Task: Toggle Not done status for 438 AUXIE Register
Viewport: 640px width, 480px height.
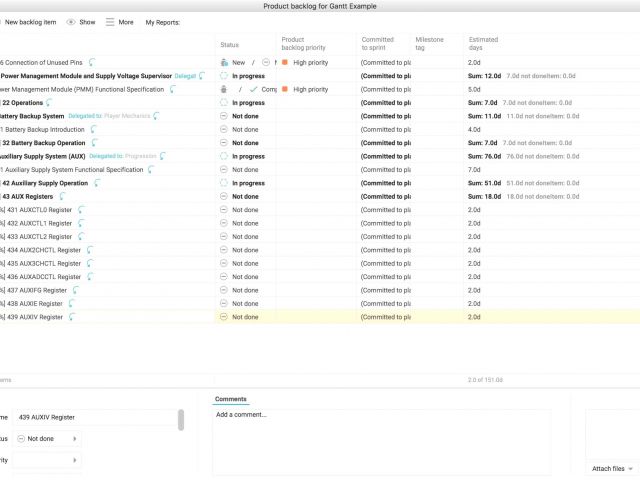Action: point(224,304)
